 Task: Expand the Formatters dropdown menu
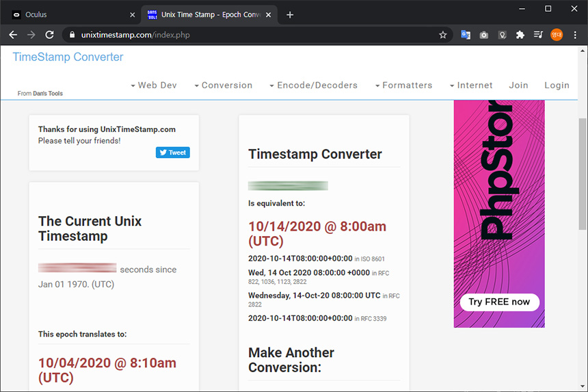tap(403, 85)
